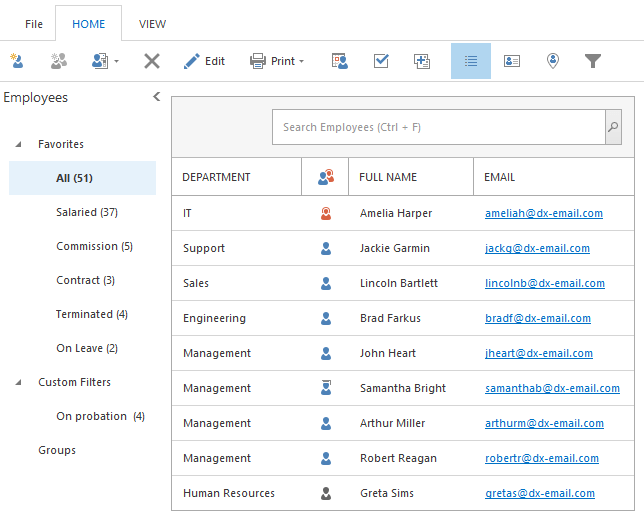Click the funnel filter icon
Viewport: 644px width, 517px height.
593,61
